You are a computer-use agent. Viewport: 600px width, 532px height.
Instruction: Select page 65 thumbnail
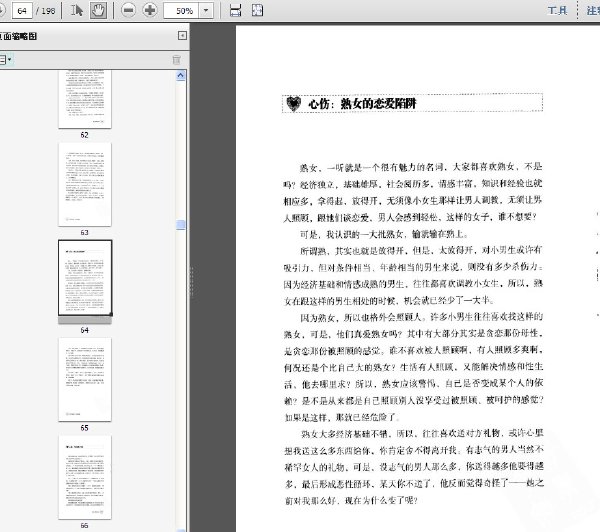pyautogui.click(x=85, y=379)
